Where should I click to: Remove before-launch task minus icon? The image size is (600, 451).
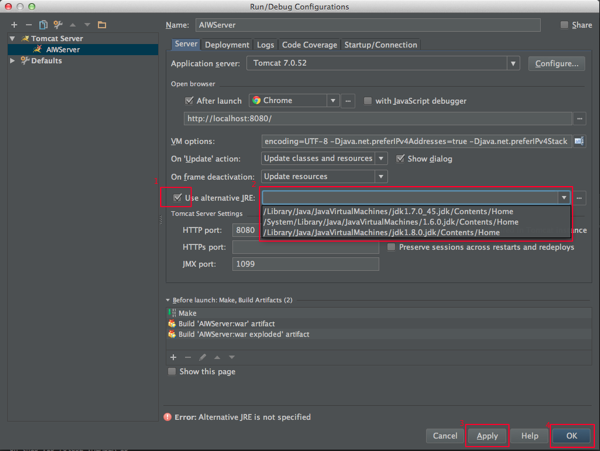[x=188, y=357]
